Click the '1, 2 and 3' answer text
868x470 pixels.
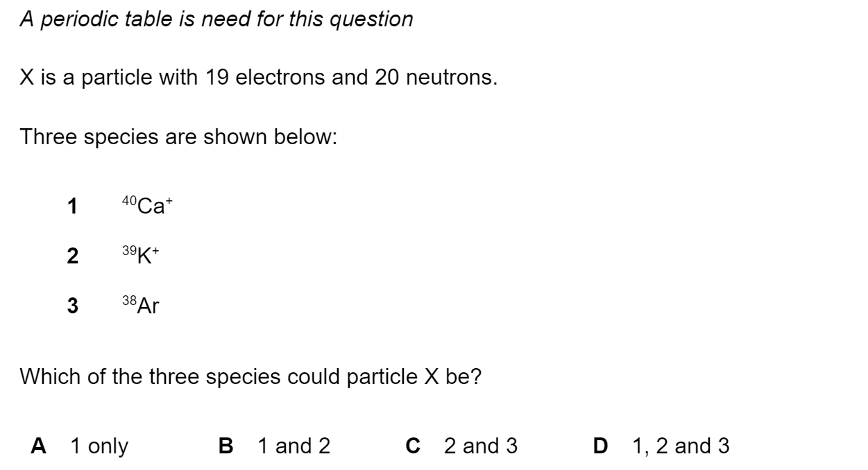click(681, 446)
